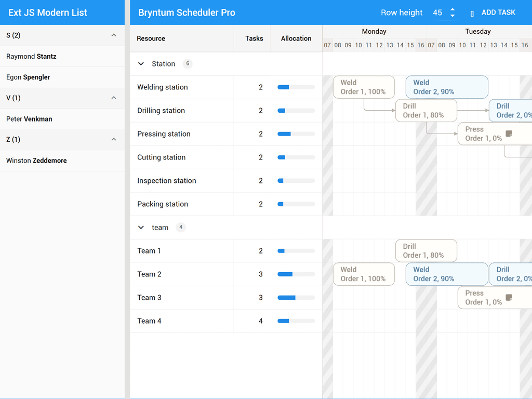
Task: Click Welding station allocation bar
Action: (x=296, y=87)
